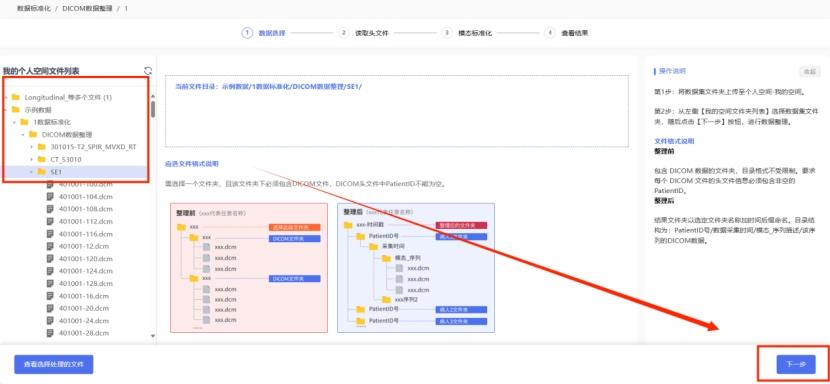Click the 整理前 folder structure diagram
830x384 pixels.
[x=249, y=268]
